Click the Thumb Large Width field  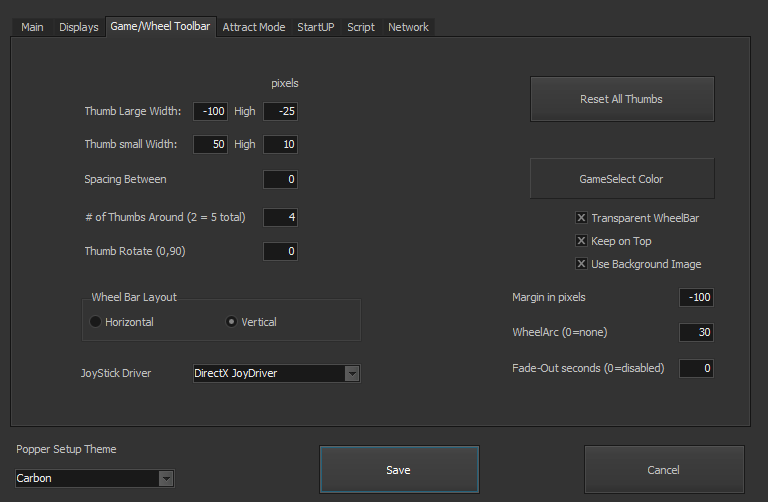pos(211,112)
